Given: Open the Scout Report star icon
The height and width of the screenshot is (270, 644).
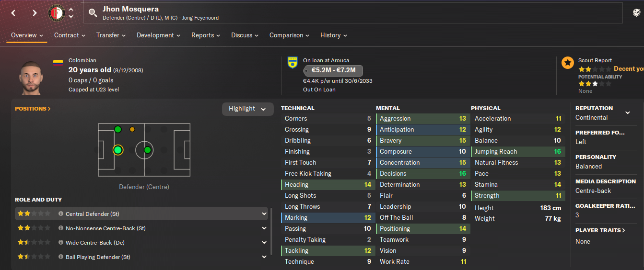Looking at the screenshot, I should coord(568,63).
